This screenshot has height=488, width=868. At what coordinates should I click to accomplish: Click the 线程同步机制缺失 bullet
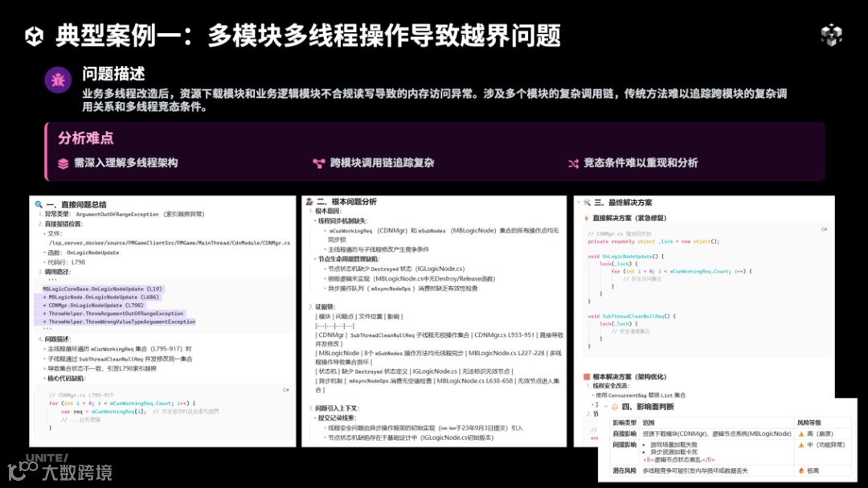(x=342, y=221)
